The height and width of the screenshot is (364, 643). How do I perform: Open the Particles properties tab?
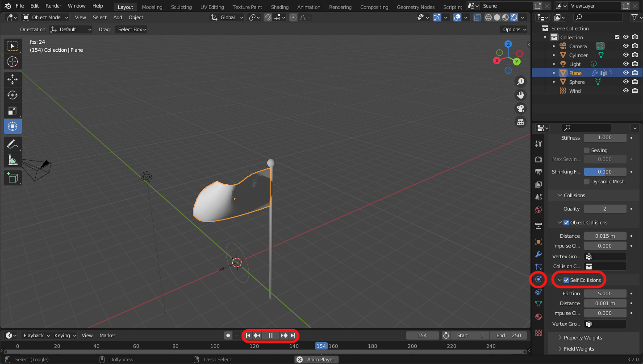click(x=539, y=267)
